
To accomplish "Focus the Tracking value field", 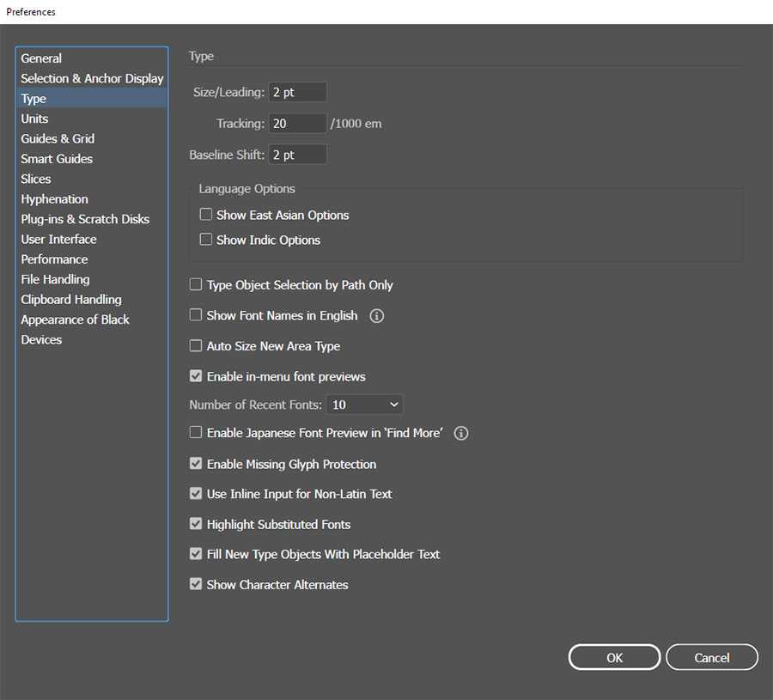I will coord(297,124).
